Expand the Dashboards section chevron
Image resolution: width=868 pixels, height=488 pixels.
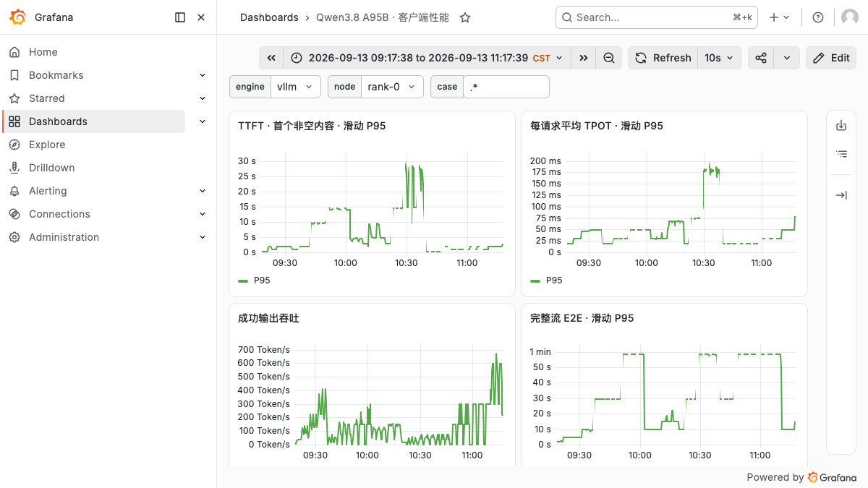click(x=203, y=121)
